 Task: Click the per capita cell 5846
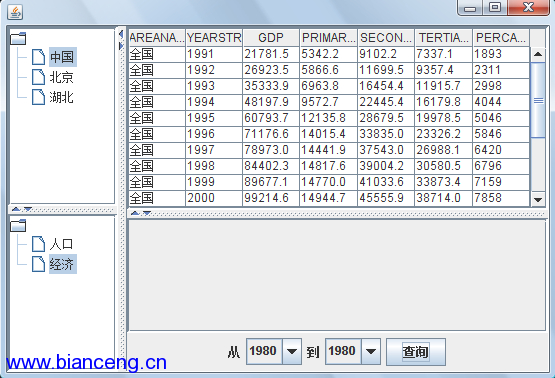coord(501,134)
